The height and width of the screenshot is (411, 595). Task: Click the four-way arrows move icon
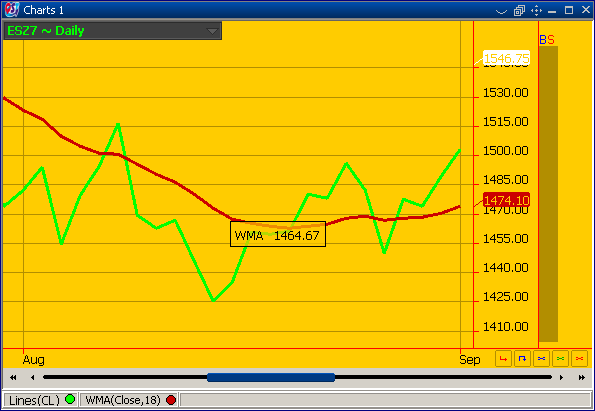[536, 10]
